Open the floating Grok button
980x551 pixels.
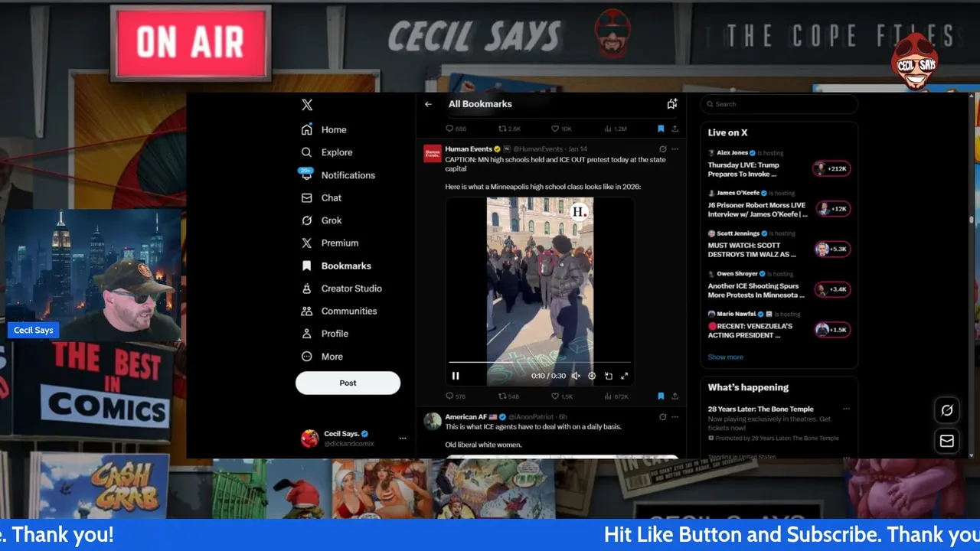tap(947, 411)
